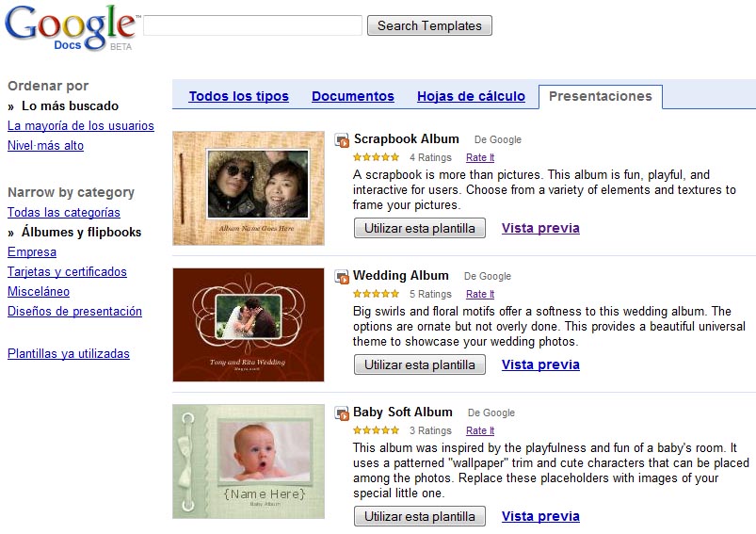756x534 pixels.
Task: Click the presentation icon beside Wedding Album
Action: click(x=342, y=276)
